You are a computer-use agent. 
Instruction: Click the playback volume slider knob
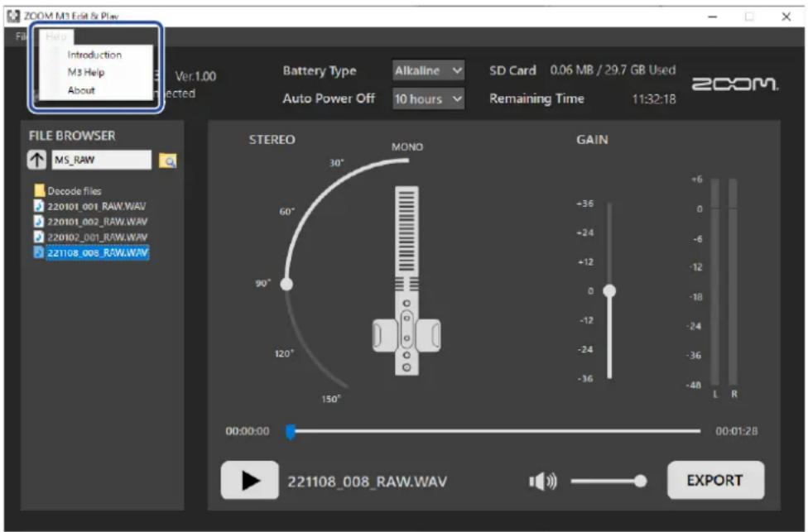click(641, 481)
